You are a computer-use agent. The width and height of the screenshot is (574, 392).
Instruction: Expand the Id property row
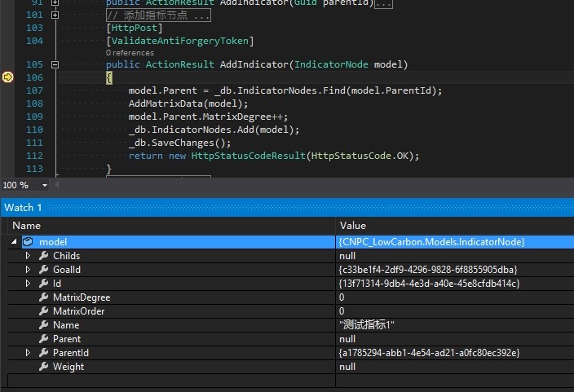pyautogui.click(x=28, y=284)
